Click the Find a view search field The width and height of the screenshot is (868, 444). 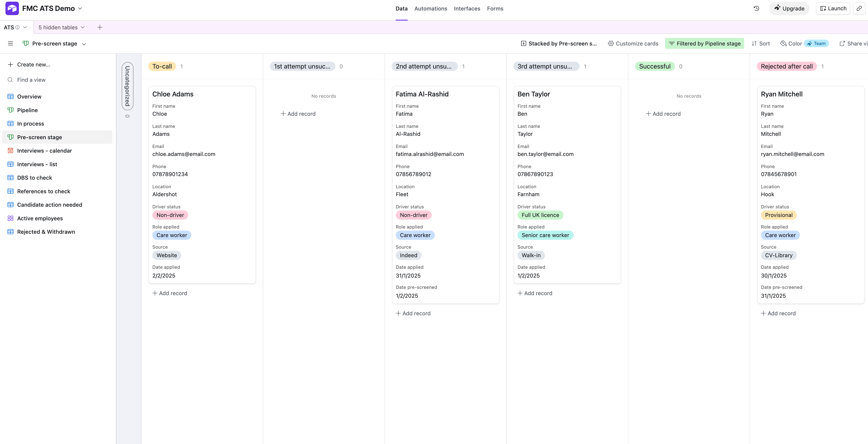57,80
